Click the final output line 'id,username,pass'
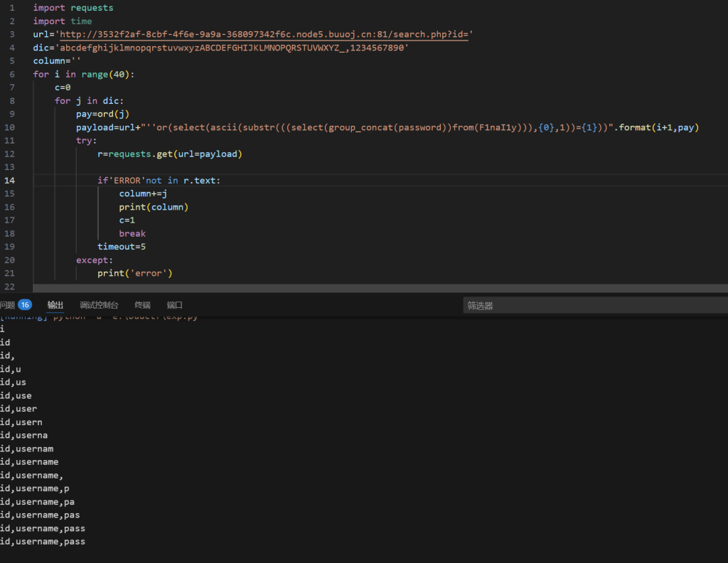Viewport: 728px width, 563px height. [43, 542]
